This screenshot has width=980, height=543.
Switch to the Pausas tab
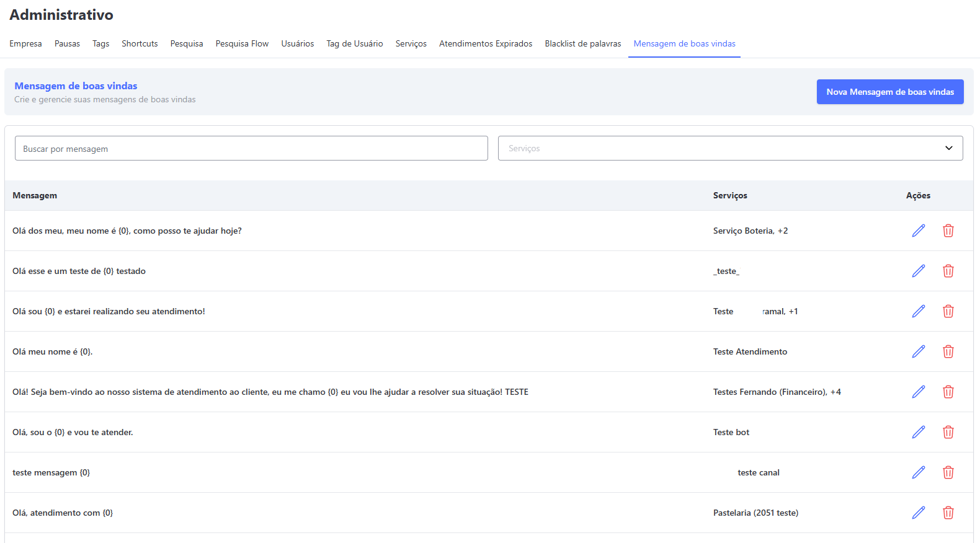point(67,43)
